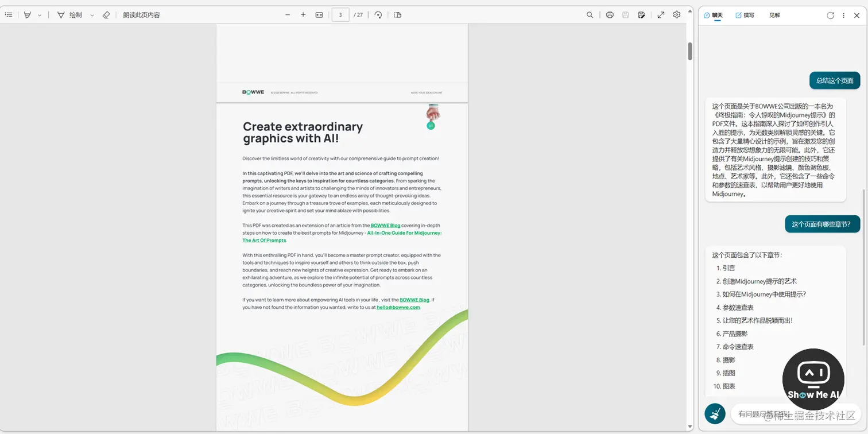The image size is (868, 434).
Task: Click the save icon
Action: click(x=626, y=15)
